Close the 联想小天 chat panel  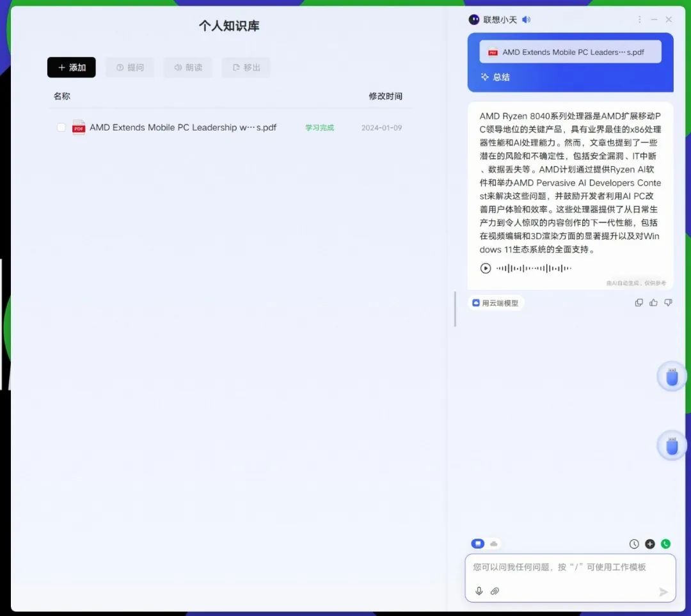pyautogui.click(x=669, y=19)
